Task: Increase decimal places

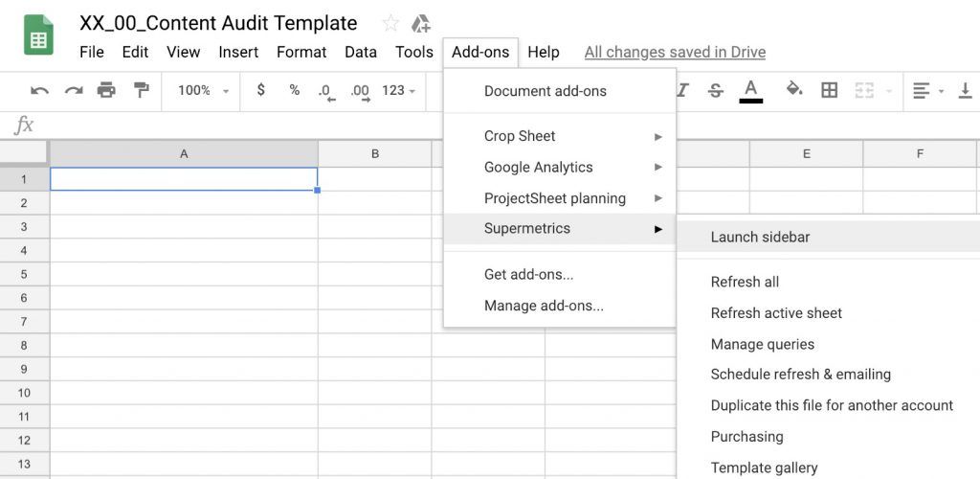Action: (360, 92)
